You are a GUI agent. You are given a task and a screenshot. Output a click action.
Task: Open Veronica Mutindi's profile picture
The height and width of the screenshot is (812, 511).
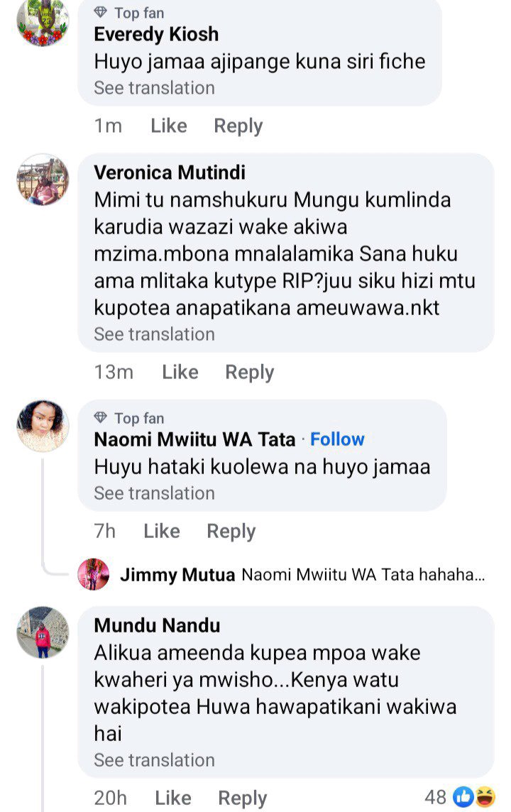[43, 180]
